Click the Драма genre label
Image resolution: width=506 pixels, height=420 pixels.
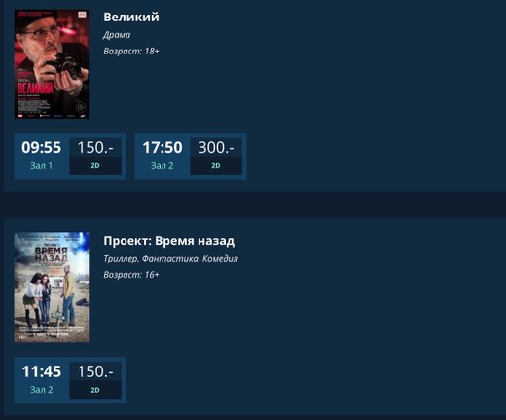[x=117, y=35]
